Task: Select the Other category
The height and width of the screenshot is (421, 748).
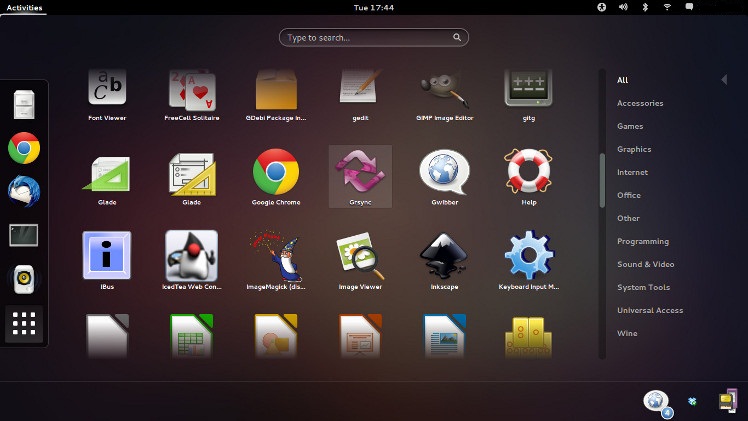Action: pyautogui.click(x=628, y=218)
